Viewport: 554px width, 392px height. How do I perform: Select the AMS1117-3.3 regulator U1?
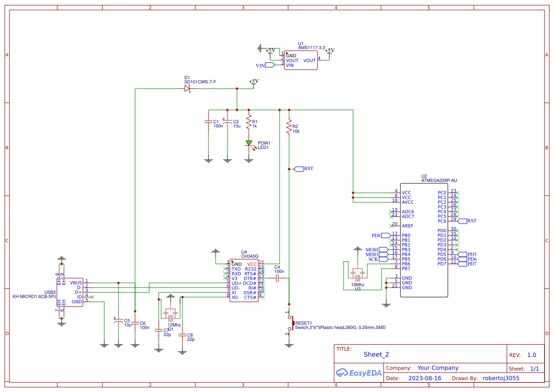coord(300,59)
